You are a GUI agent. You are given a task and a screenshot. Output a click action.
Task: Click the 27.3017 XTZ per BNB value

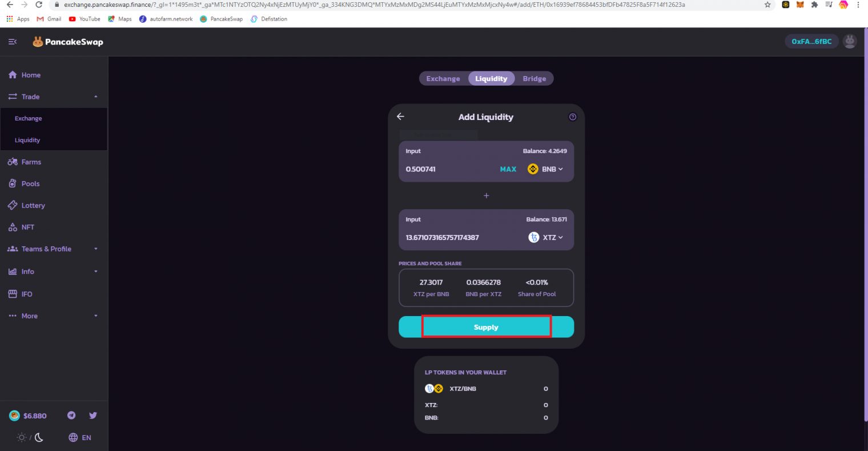click(431, 282)
